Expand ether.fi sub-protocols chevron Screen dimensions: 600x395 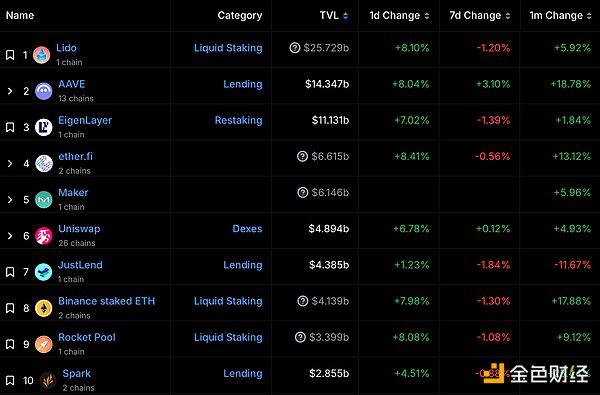click(10, 163)
